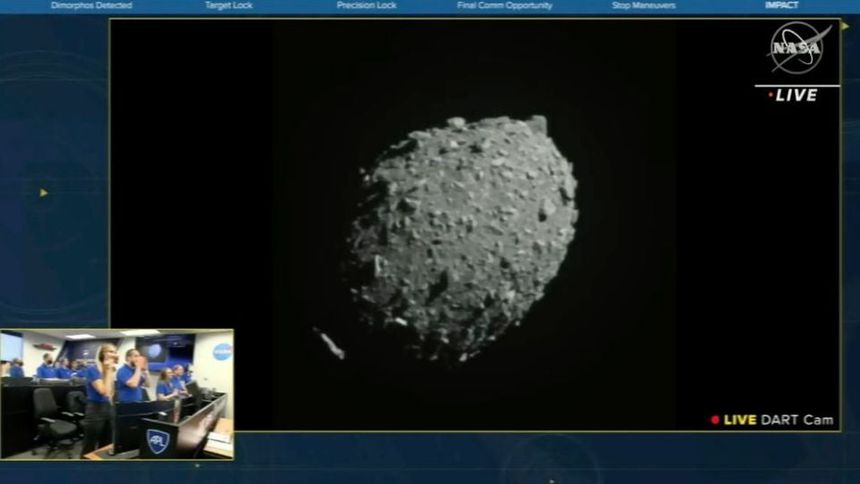860x484 pixels.
Task: Select the Stop Maneuvers milestone
Action: coord(642,6)
